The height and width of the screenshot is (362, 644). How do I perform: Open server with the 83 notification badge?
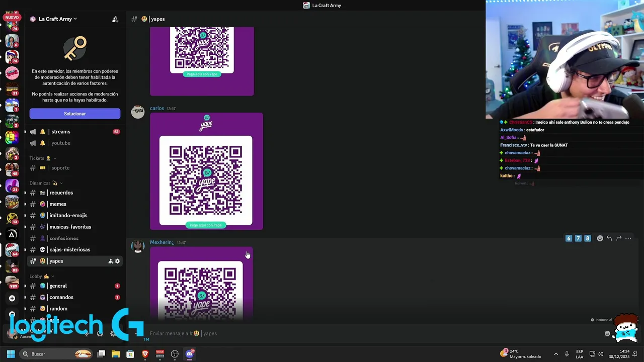[12, 266]
